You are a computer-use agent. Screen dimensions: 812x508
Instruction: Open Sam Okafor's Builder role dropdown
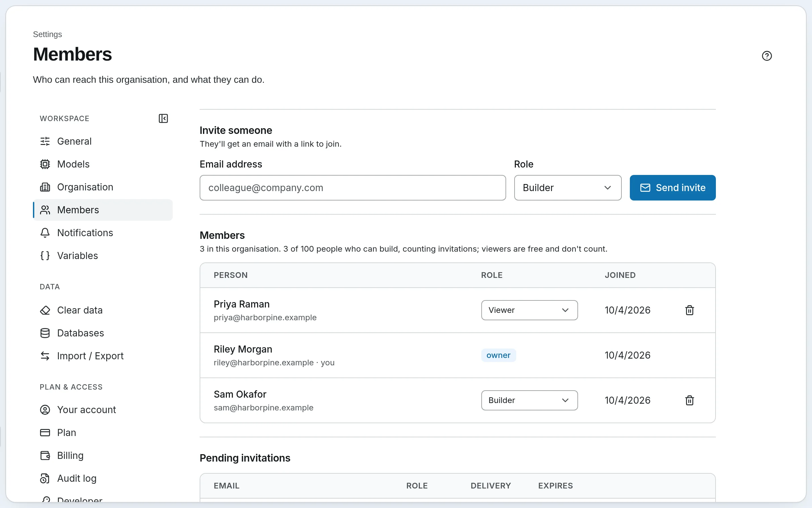(529, 400)
